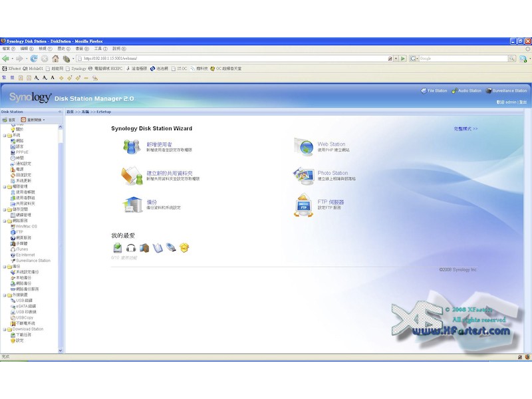This screenshot has height=399, width=532.
Task: Click Firefox forward arrow button
Action: click(19, 59)
